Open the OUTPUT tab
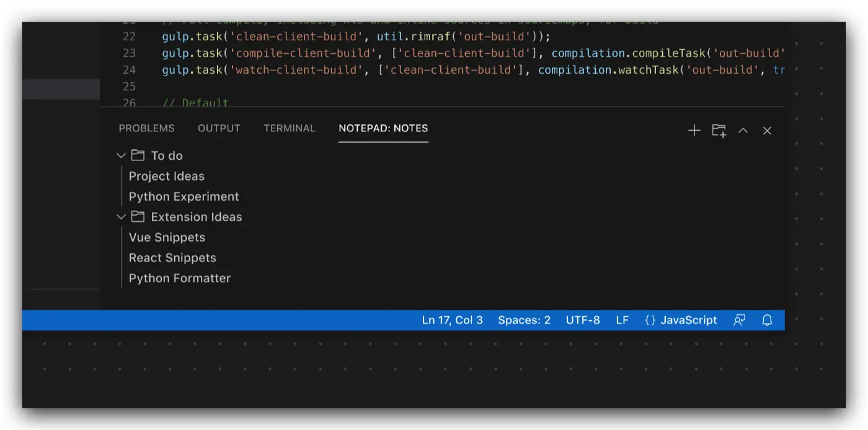Image resolution: width=868 pixels, height=430 pixels. coord(219,128)
